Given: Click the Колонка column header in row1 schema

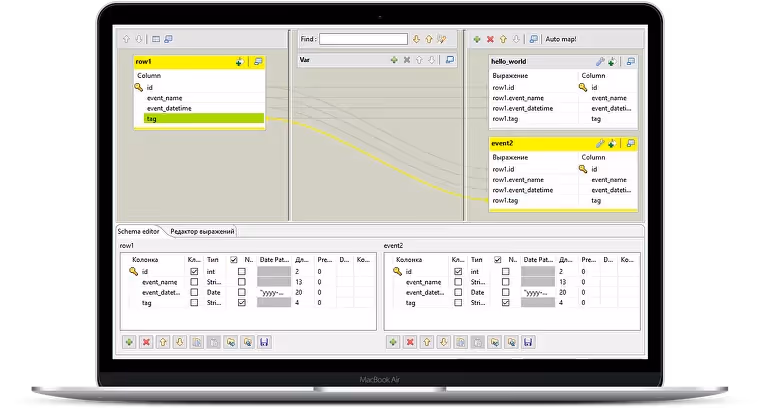Looking at the screenshot, I should [145, 260].
